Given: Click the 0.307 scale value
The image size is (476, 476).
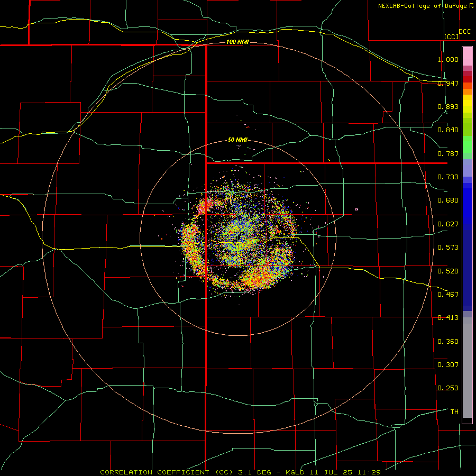Looking at the screenshot, I should pyautogui.click(x=448, y=365).
